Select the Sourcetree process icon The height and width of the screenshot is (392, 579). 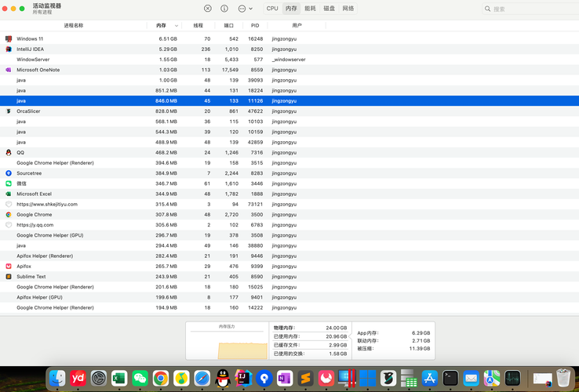pyautogui.click(x=9, y=173)
